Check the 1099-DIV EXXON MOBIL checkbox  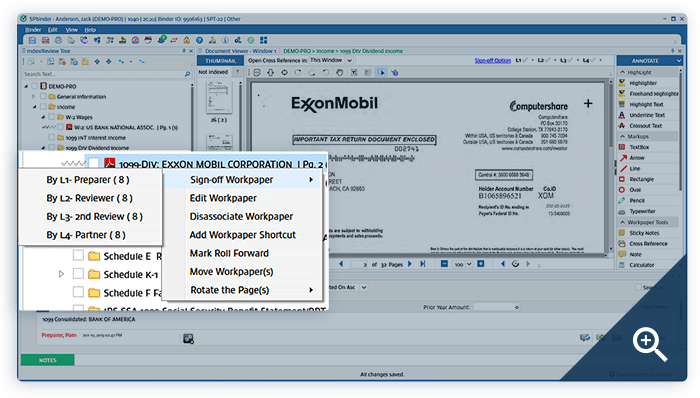pyautogui.click(x=93, y=163)
